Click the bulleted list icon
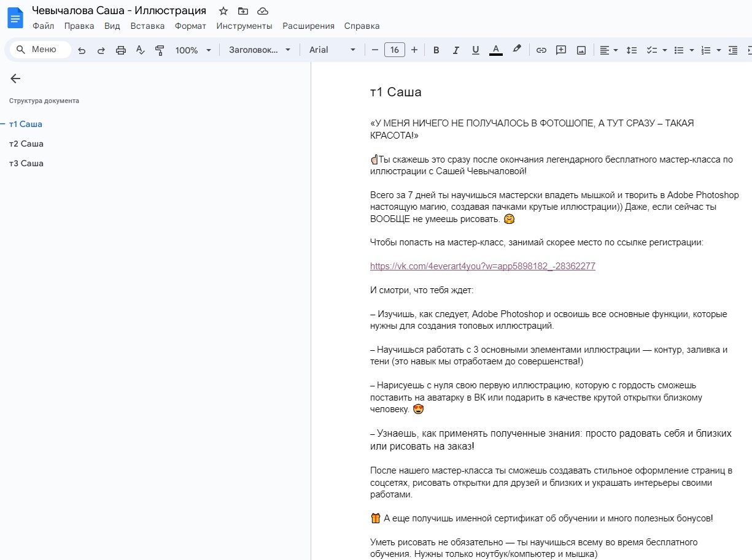The height and width of the screenshot is (560, 752). 679,50
